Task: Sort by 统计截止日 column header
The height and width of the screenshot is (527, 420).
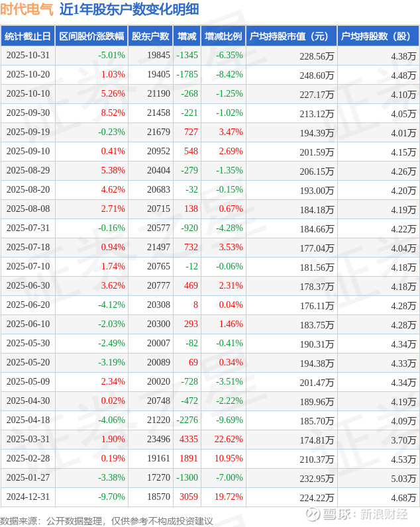Action: click(x=28, y=36)
